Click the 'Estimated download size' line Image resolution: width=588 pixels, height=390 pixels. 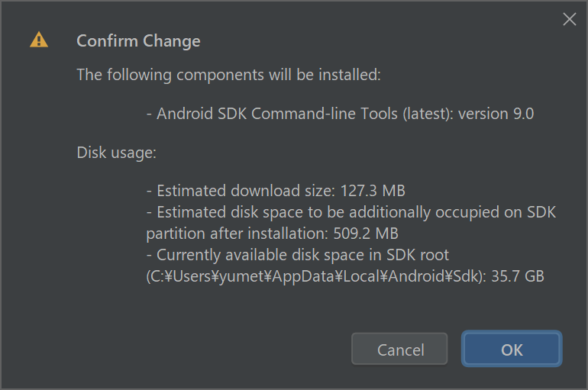point(276,191)
